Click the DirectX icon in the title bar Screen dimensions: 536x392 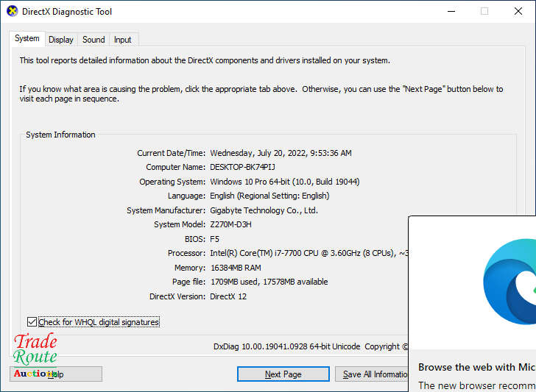tap(12, 12)
